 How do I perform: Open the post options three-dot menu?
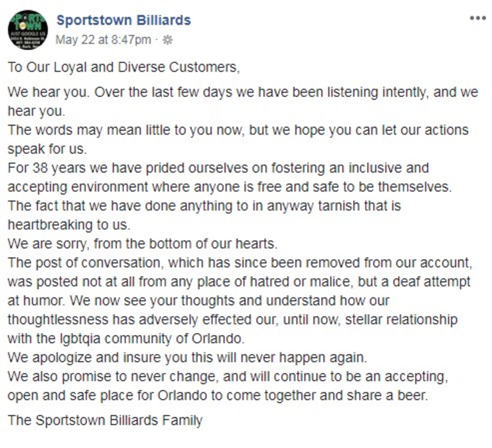pyautogui.click(x=477, y=18)
